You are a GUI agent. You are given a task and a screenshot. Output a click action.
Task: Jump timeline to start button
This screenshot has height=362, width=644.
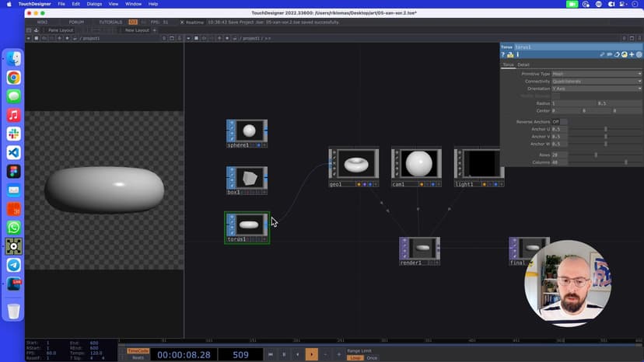tap(270, 354)
